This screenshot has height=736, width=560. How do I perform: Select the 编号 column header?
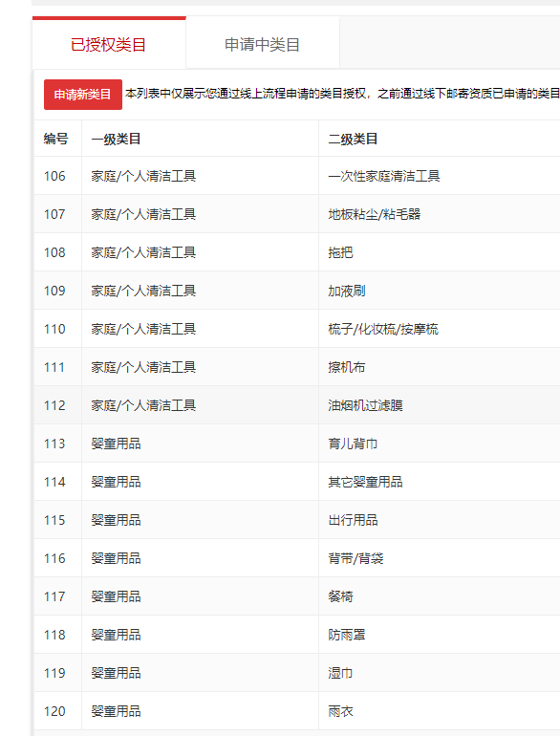[55, 139]
